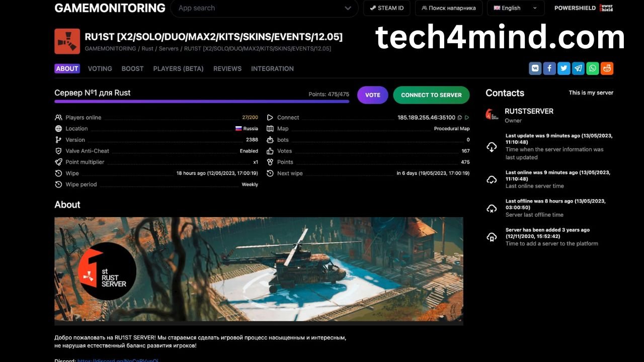Click the RU1STSERVER owner avatar
The width and height of the screenshot is (644, 362).
pyautogui.click(x=492, y=115)
